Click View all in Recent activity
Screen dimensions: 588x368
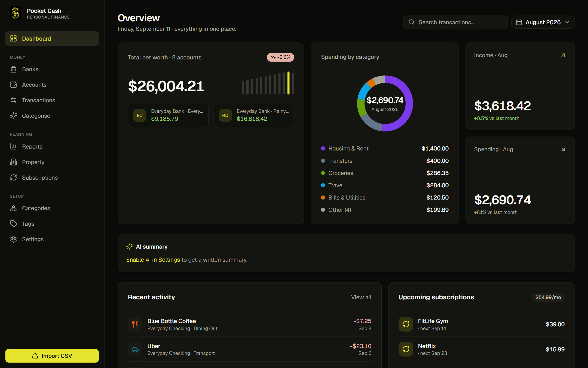pyautogui.click(x=361, y=297)
